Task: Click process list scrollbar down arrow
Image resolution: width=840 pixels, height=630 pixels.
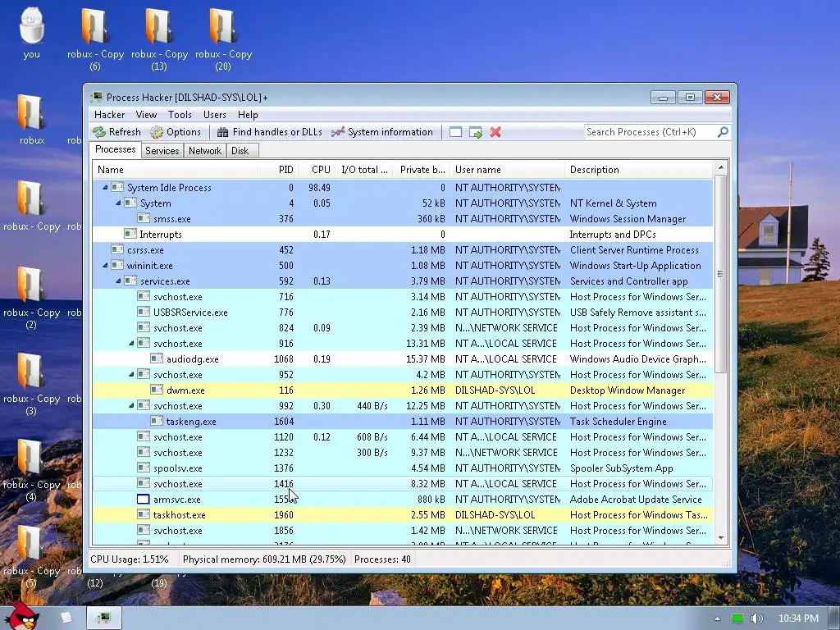Action: tap(720, 538)
